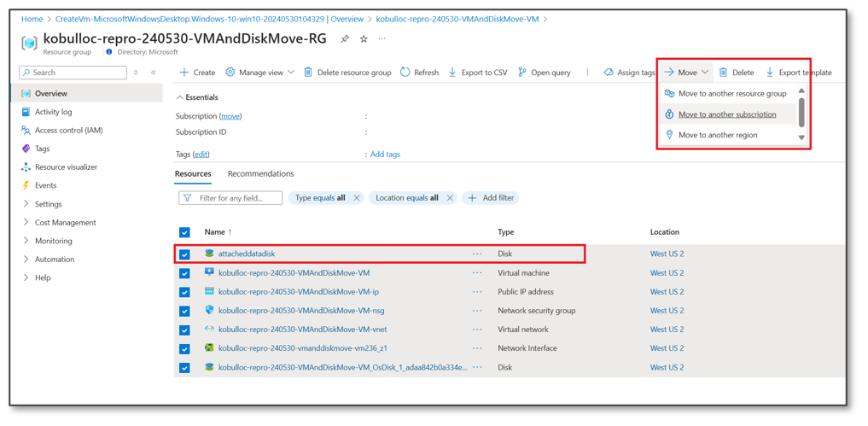Viewport: 868px width, 426px height.
Task: Click the OsDisk disk icon
Action: click(x=209, y=367)
